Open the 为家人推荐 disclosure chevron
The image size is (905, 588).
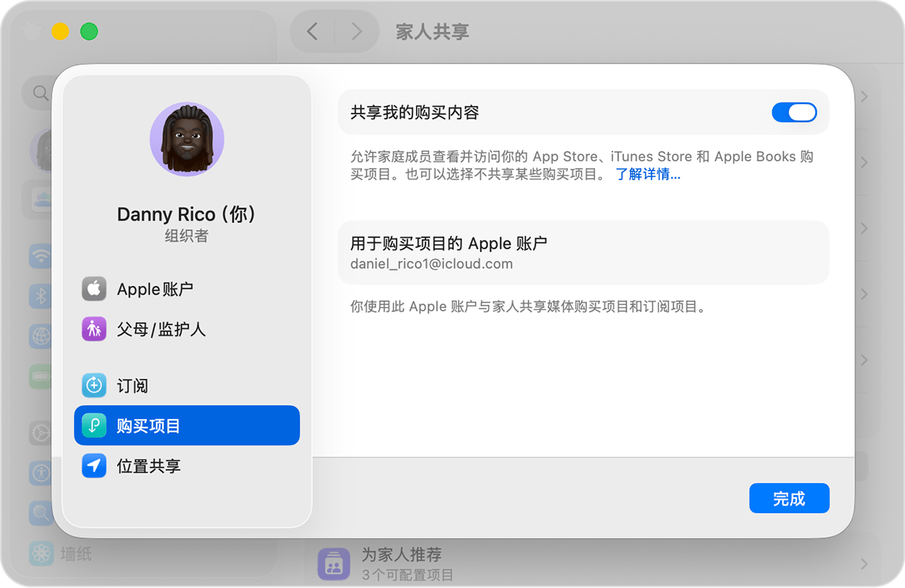pos(864,562)
